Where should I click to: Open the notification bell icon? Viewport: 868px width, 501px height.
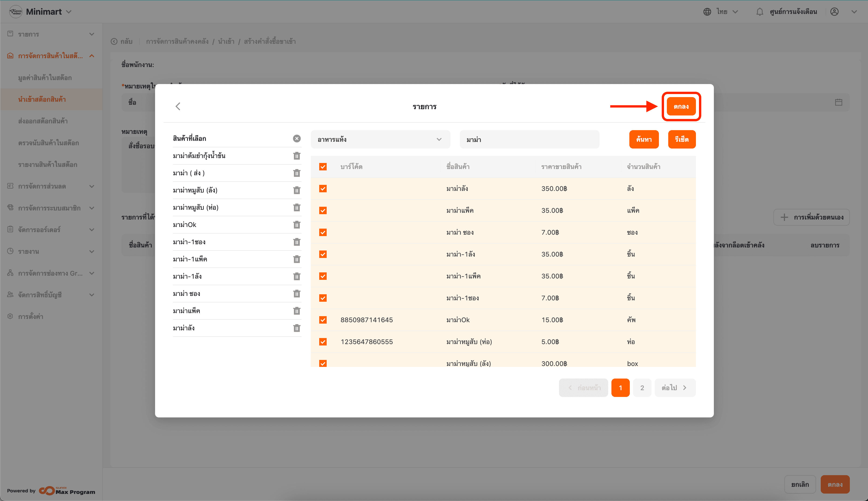coord(760,12)
